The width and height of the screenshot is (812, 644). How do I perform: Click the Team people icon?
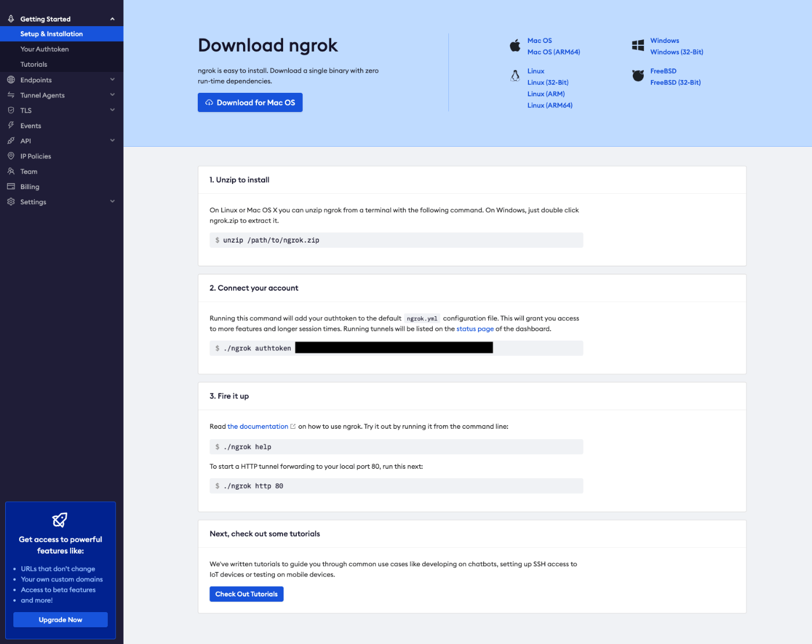pyautogui.click(x=11, y=171)
